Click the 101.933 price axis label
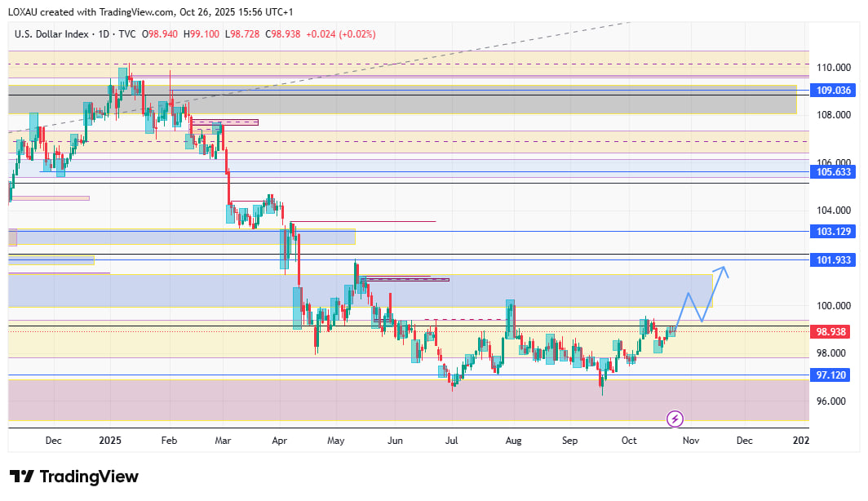The height and width of the screenshot is (501, 868). (833, 260)
